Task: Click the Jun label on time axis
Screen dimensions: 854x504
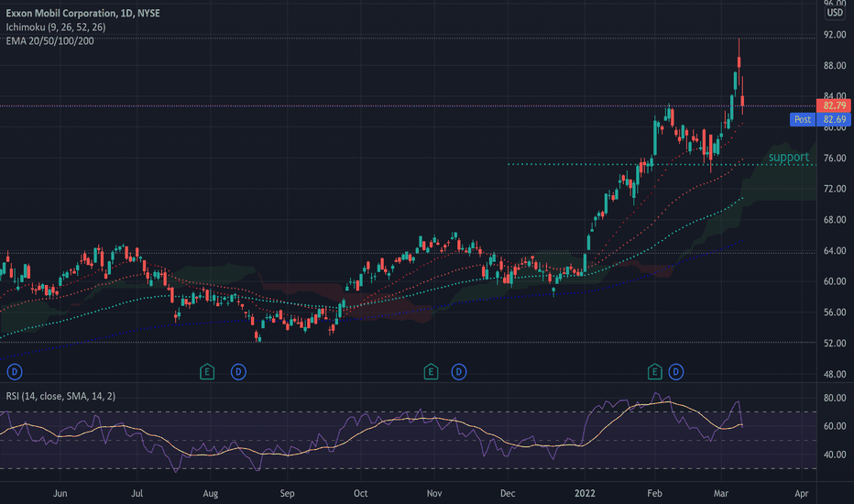Action: click(60, 493)
